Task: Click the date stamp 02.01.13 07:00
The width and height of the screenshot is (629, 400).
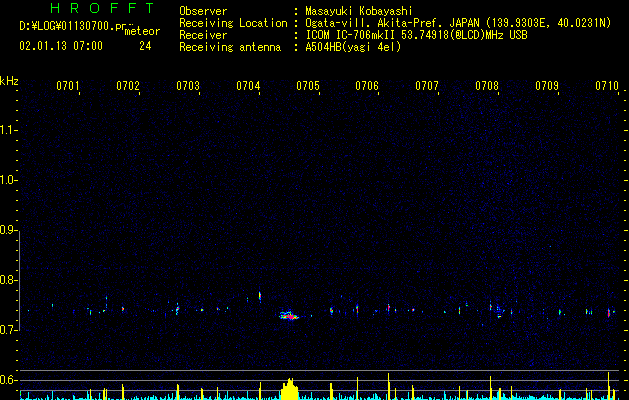Action: coord(61,46)
